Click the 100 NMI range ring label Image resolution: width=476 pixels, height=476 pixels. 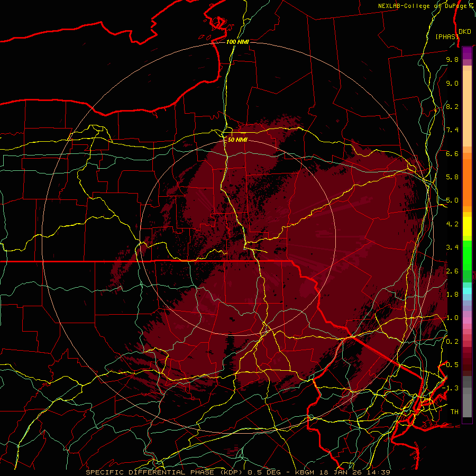click(237, 42)
